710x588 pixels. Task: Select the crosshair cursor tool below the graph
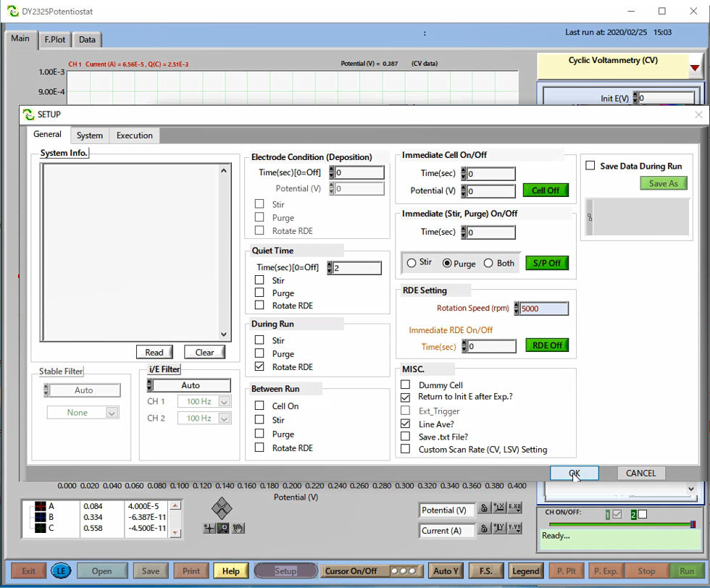coord(210,529)
